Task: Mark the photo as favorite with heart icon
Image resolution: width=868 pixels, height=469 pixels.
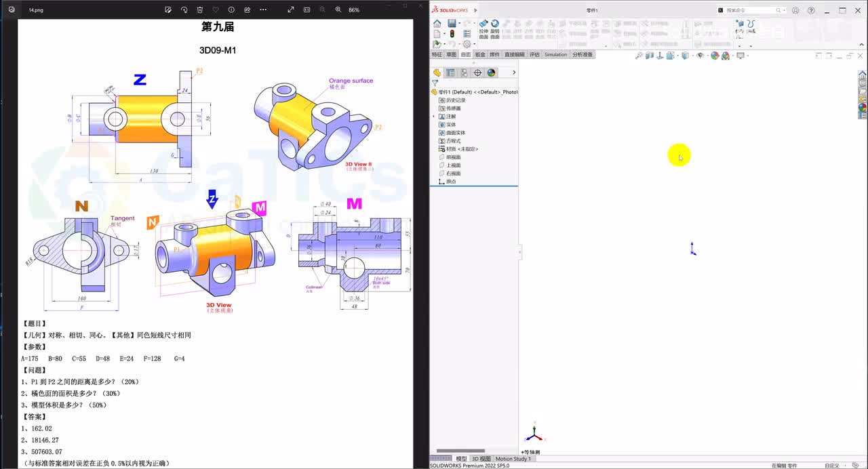Action: [216, 10]
